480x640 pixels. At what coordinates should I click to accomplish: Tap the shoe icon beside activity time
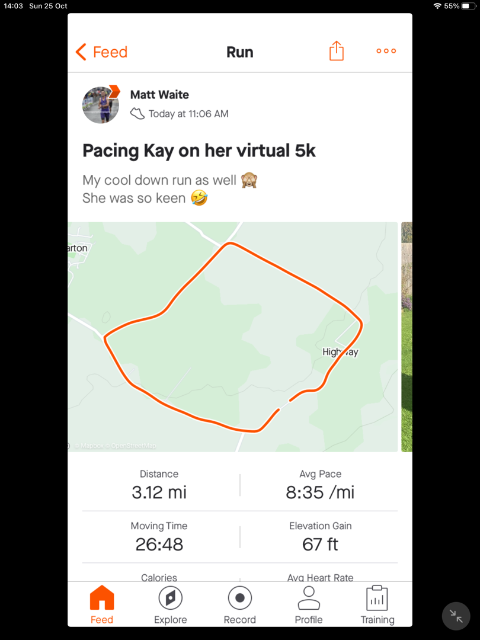[137, 113]
